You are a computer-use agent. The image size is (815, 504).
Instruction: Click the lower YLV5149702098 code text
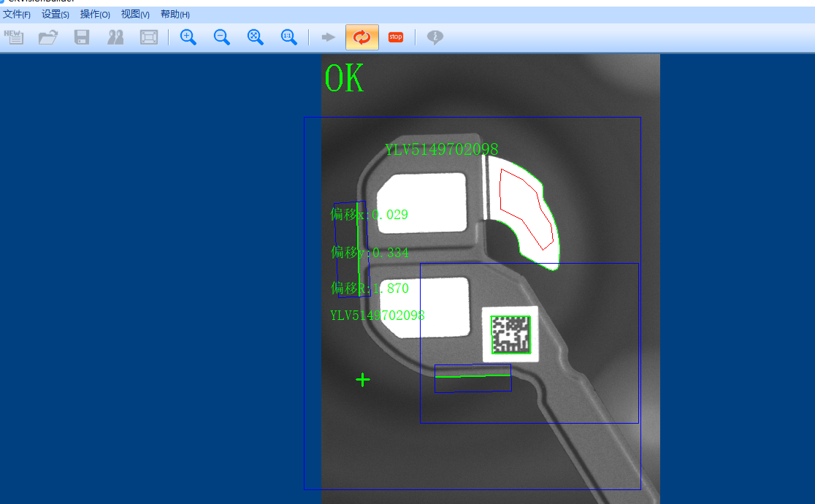coord(378,316)
